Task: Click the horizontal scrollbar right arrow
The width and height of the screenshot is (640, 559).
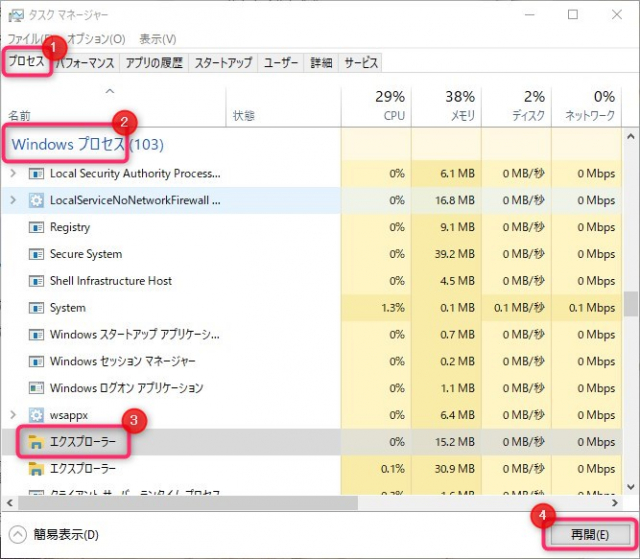Action: pyautogui.click(x=615, y=503)
